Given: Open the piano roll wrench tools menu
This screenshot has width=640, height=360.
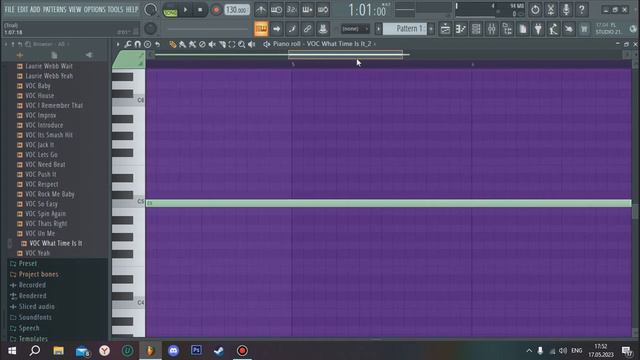Looking at the screenshot, I should (x=128, y=44).
